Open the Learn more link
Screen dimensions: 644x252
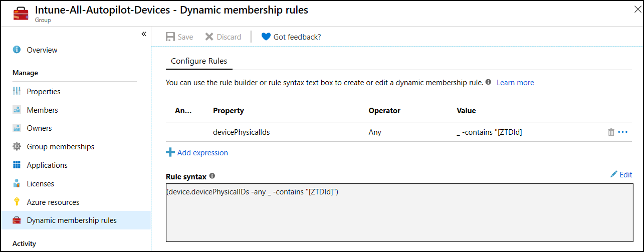[515, 83]
